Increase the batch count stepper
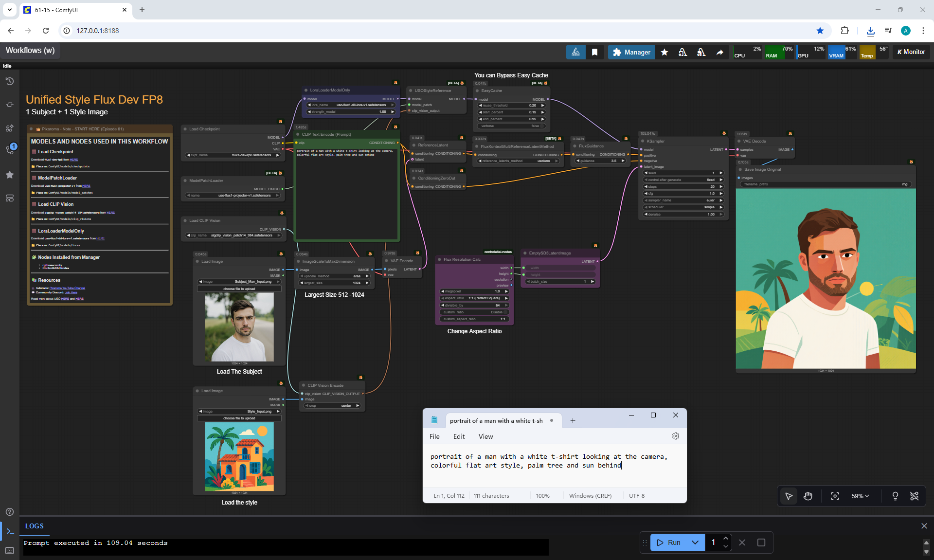Viewport: 934px width, 560px height. 725,539
